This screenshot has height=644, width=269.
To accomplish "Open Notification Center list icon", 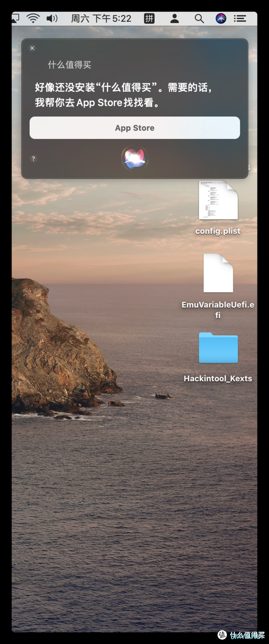I will tap(240, 18).
